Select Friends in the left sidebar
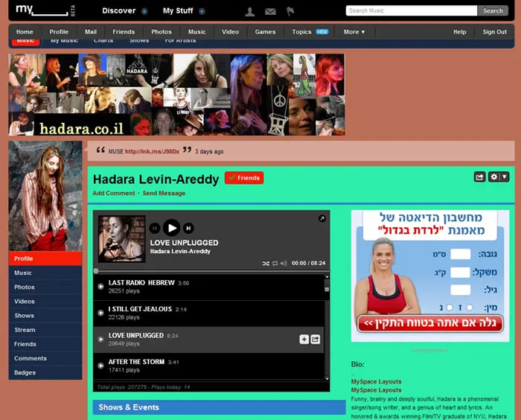The image size is (521, 420). coord(45,344)
